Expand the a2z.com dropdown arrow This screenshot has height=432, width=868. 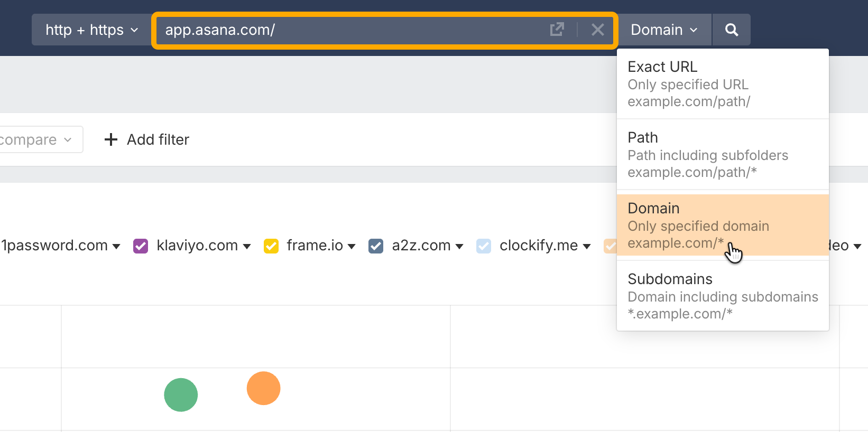[x=459, y=246]
